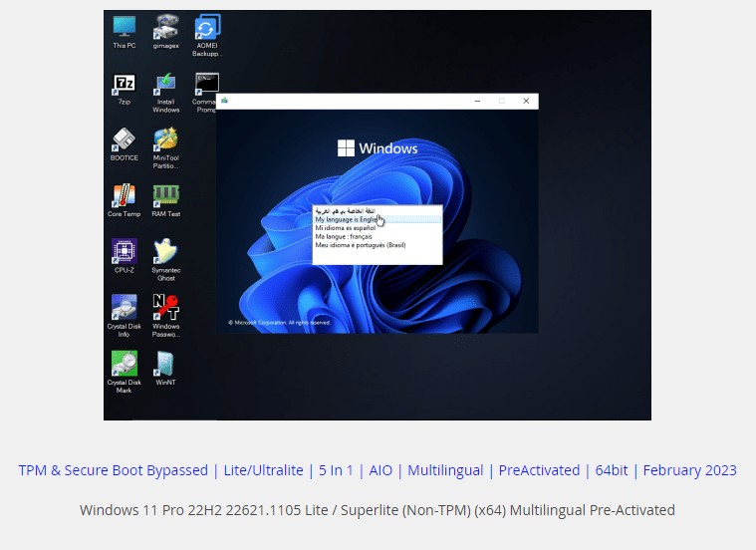Viewport: 756px width, 550px height.
Task: Launch Install Windows shortcut
Action: click(x=165, y=93)
